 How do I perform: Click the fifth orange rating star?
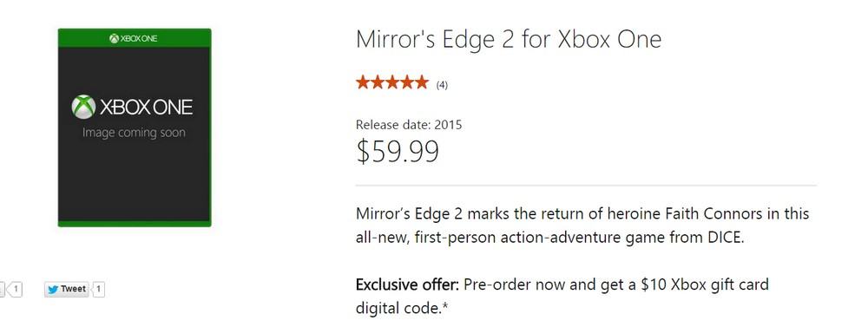[x=421, y=83]
